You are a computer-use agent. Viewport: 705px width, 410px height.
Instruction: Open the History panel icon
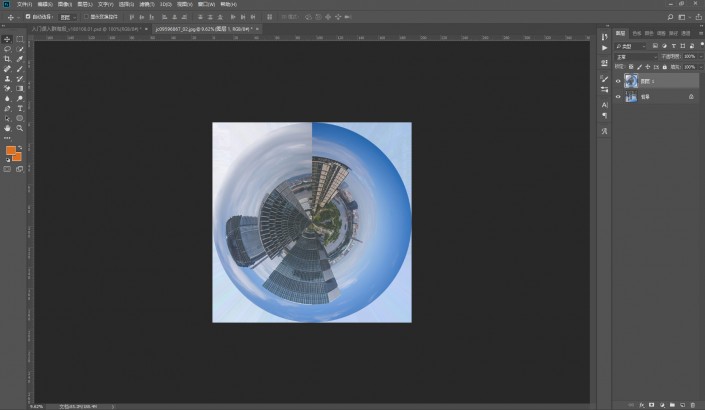pos(605,37)
